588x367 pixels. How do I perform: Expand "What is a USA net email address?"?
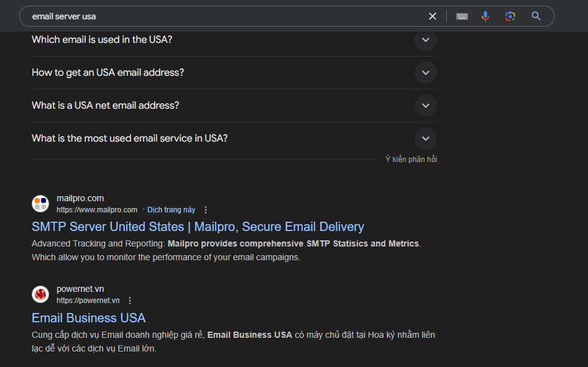click(425, 106)
